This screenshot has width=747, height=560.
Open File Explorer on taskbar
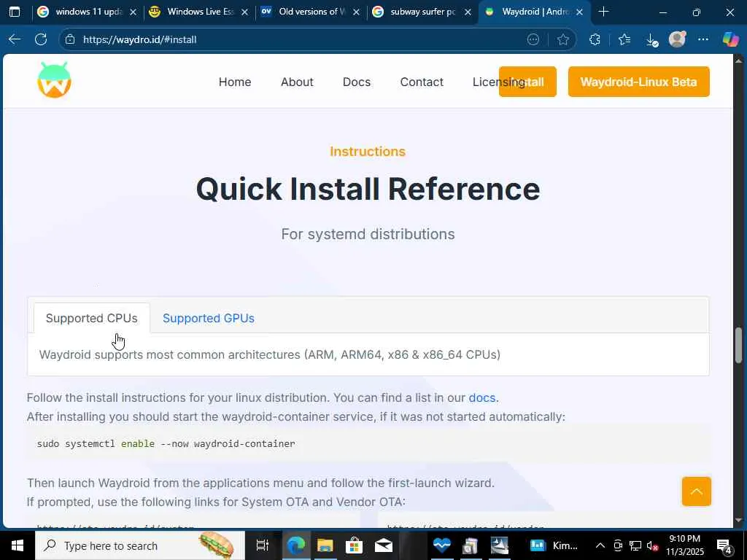325,545
